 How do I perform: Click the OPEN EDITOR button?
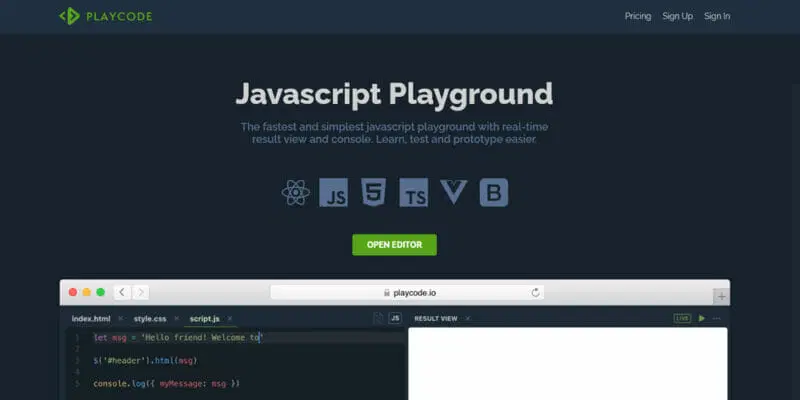coord(394,245)
